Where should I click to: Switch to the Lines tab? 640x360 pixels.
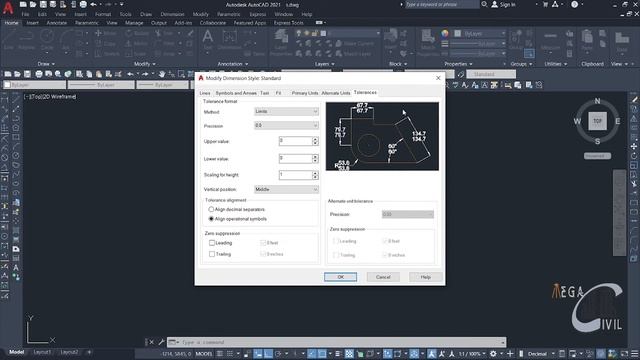point(205,93)
